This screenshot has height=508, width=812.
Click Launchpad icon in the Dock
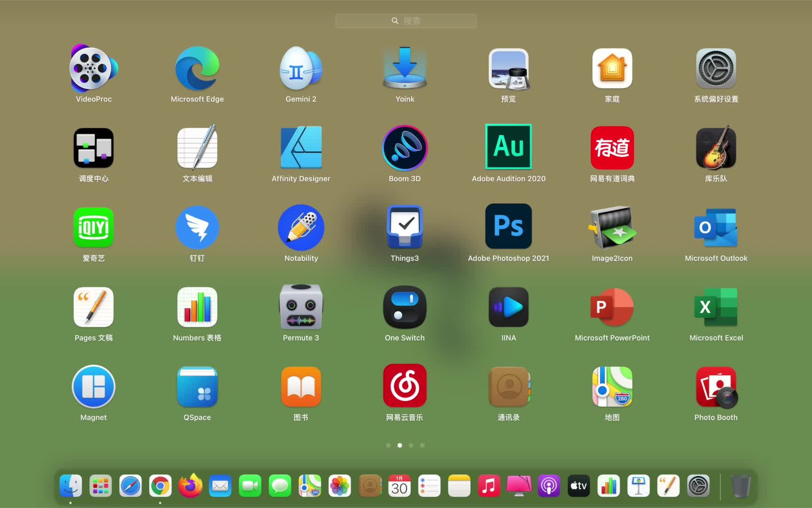101,486
